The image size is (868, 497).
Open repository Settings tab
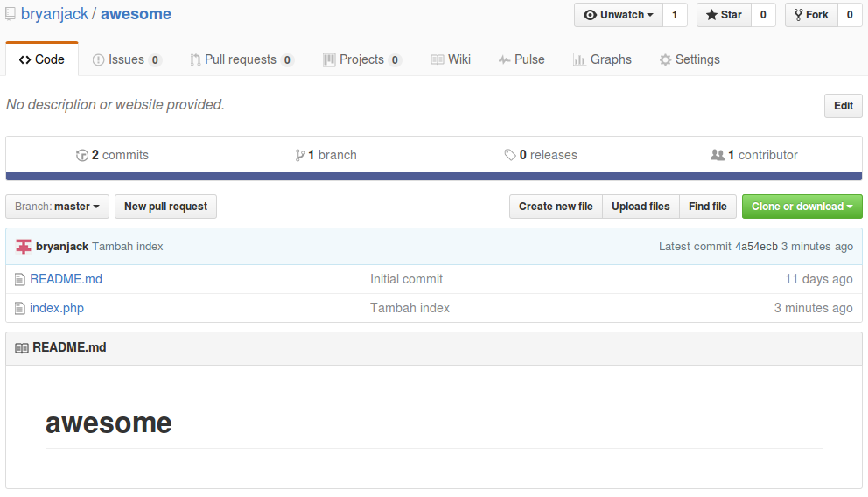pyautogui.click(x=689, y=59)
